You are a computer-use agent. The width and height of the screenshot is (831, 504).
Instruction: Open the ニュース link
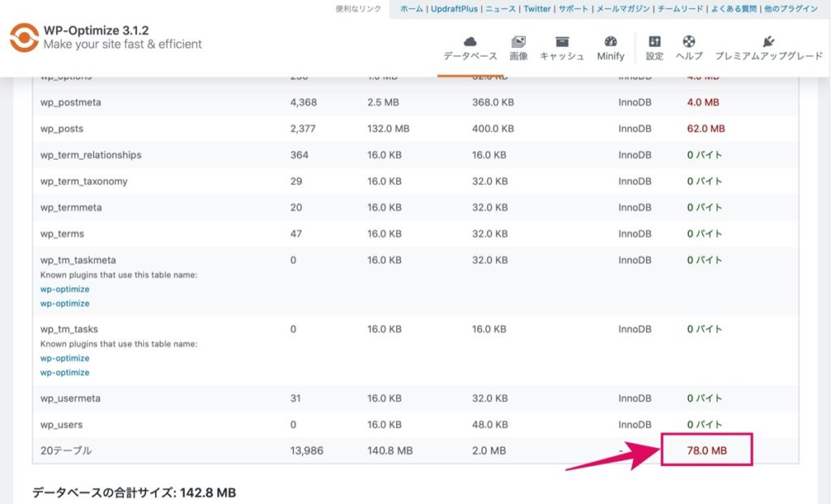[501, 8]
